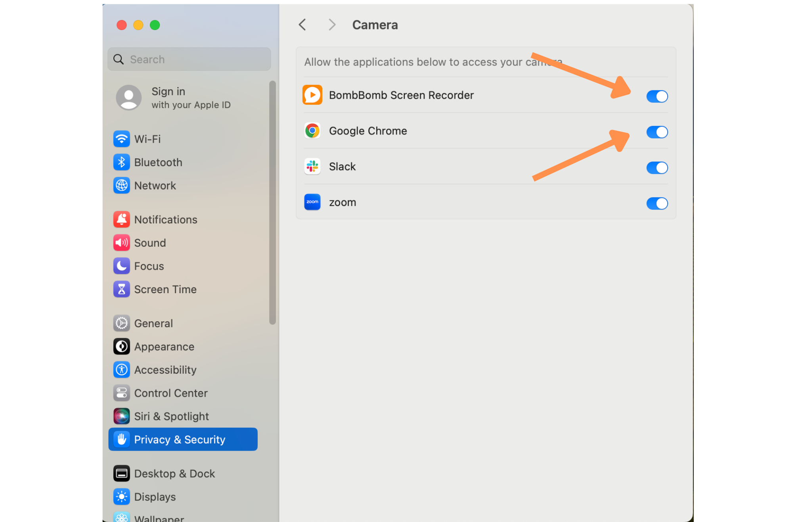Go back with the left chevron

pyautogui.click(x=303, y=25)
